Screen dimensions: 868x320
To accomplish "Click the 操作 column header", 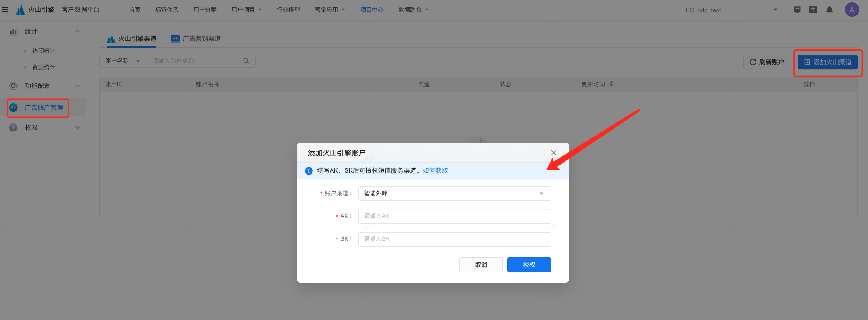I will coord(809,84).
